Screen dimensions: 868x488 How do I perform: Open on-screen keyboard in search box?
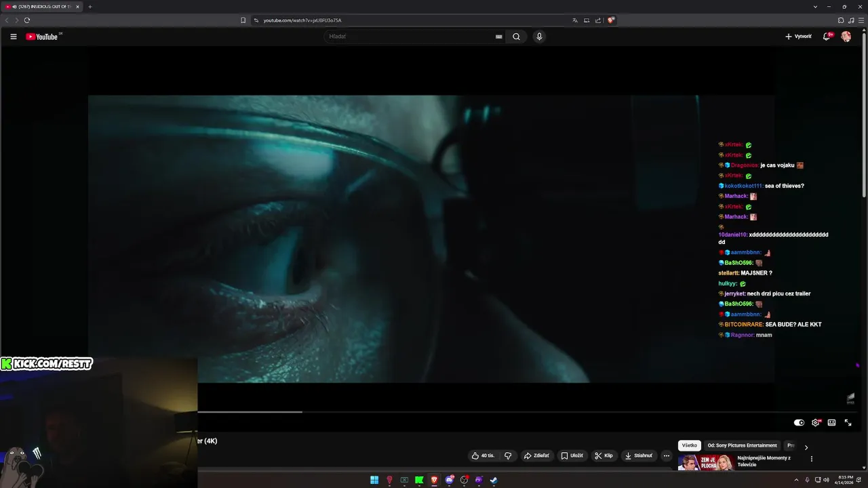pos(499,37)
